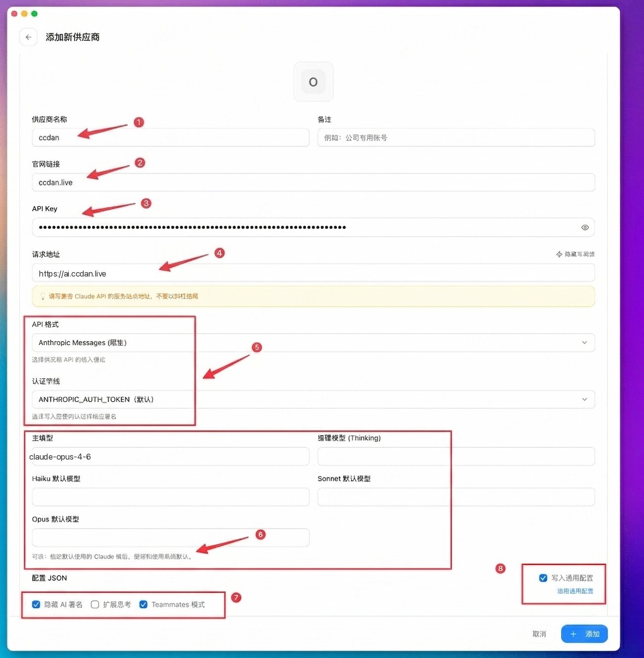Click the 供应商名称 field containing ccdan
This screenshot has width=644, height=658.
pos(170,138)
